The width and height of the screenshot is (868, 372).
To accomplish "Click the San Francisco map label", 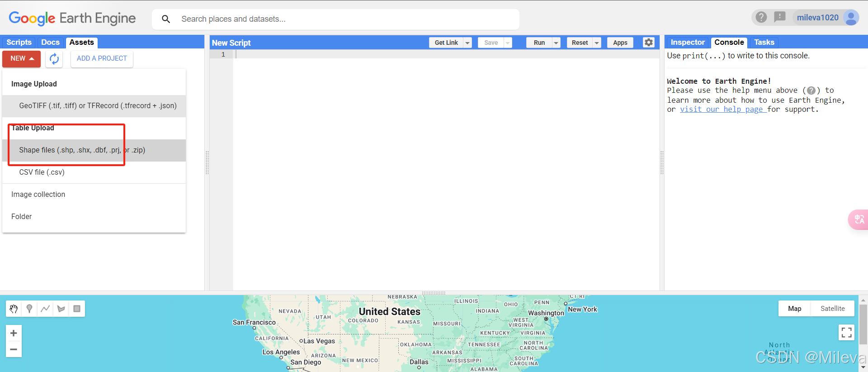I will [254, 323].
